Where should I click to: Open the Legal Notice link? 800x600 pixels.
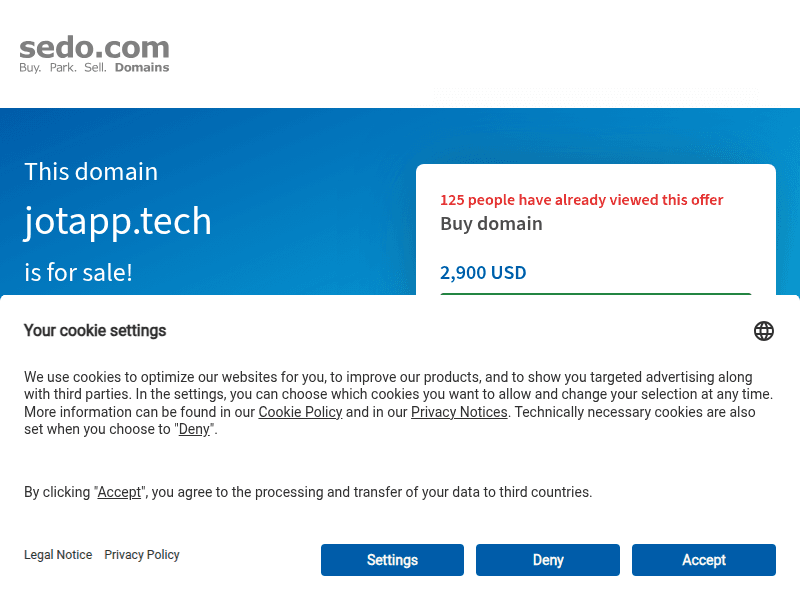[x=58, y=555]
